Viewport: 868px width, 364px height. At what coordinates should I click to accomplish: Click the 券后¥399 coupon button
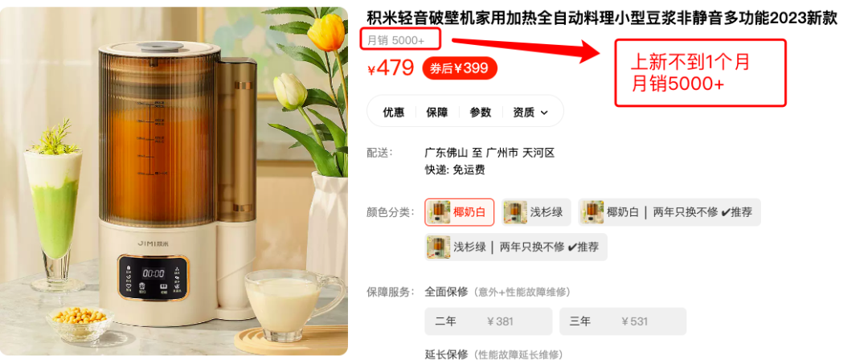[460, 68]
